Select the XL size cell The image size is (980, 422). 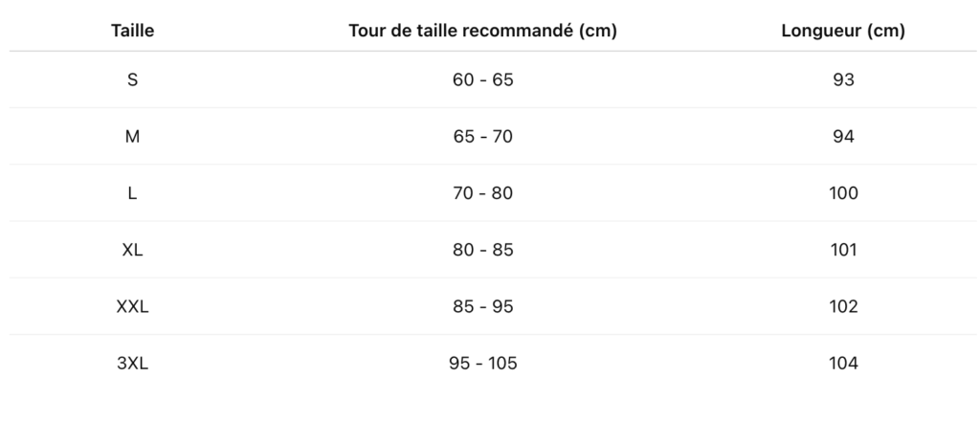[132, 250]
